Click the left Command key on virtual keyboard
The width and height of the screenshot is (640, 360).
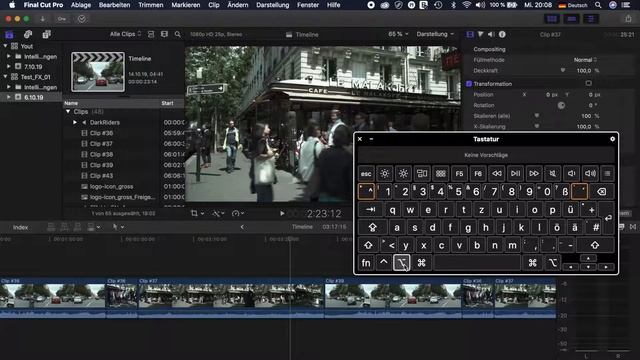pyautogui.click(x=421, y=263)
